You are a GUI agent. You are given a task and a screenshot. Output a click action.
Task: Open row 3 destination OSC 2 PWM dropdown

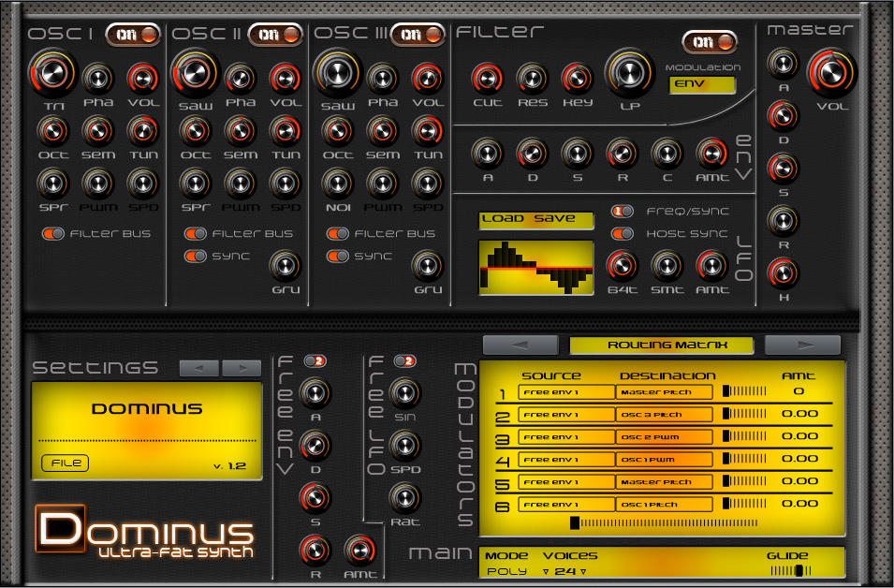point(665,437)
